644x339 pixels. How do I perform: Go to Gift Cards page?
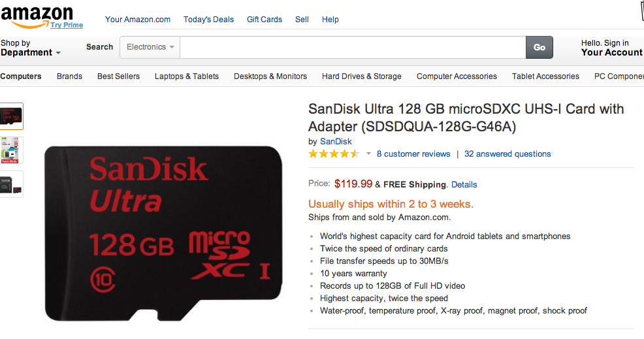tap(265, 20)
